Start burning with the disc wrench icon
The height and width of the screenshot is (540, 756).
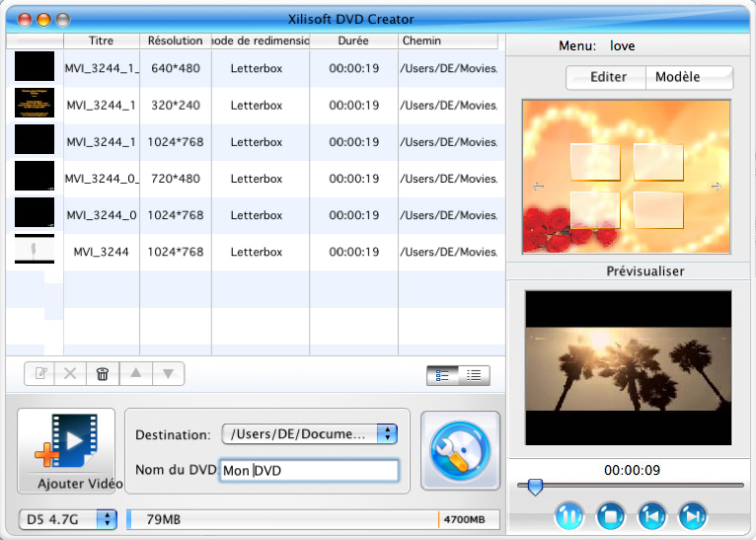pos(460,451)
